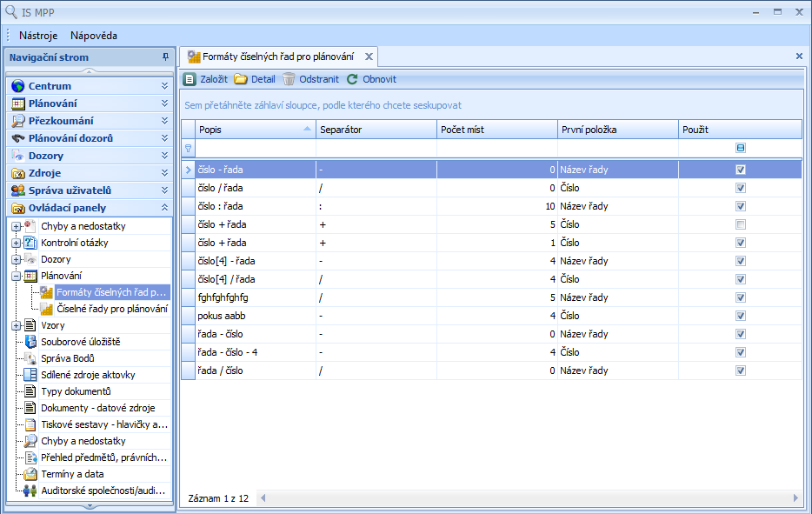Screen dimensions: 812x514
Task: Toggle Použít checkbox for řada / číslo row
Action: pyautogui.click(x=741, y=370)
